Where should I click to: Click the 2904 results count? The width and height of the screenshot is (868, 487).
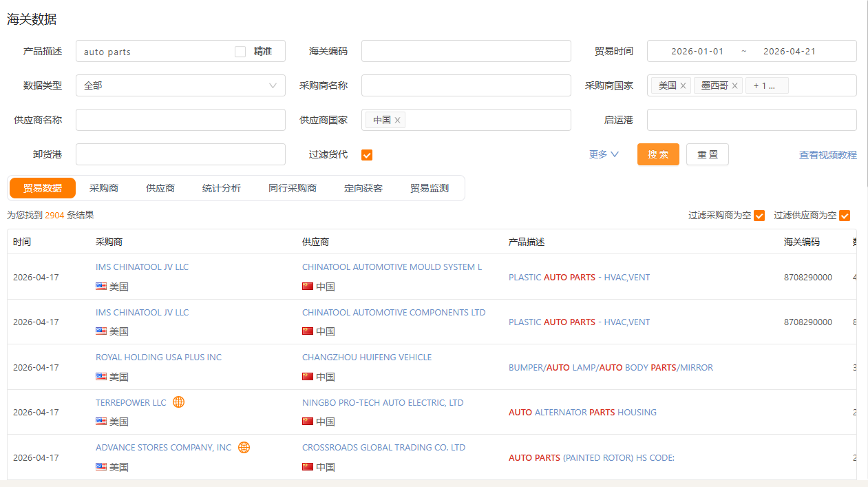pyautogui.click(x=54, y=215)
